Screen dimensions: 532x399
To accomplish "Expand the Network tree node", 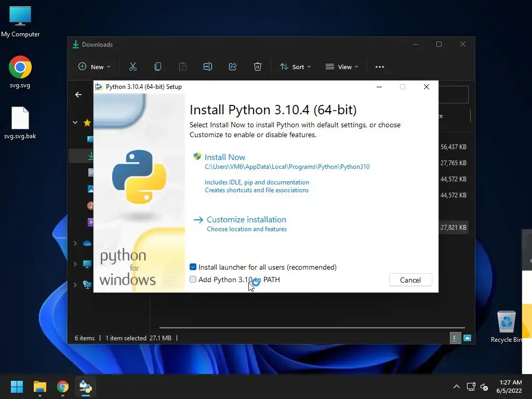I will point(75,285).
